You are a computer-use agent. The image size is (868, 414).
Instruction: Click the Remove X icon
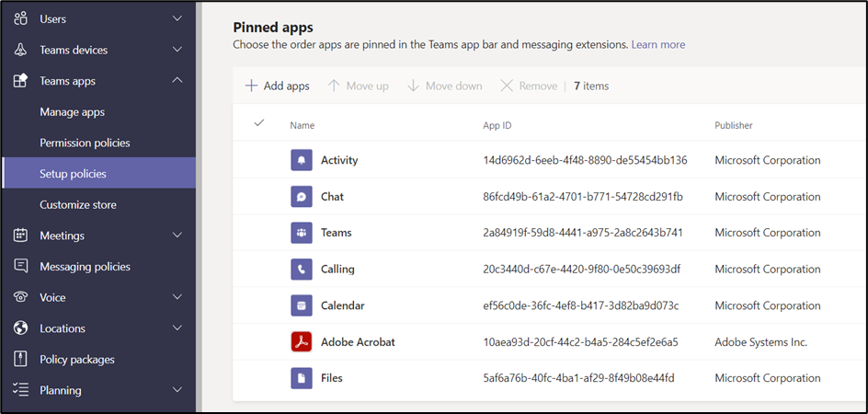(x=507, y=86)
